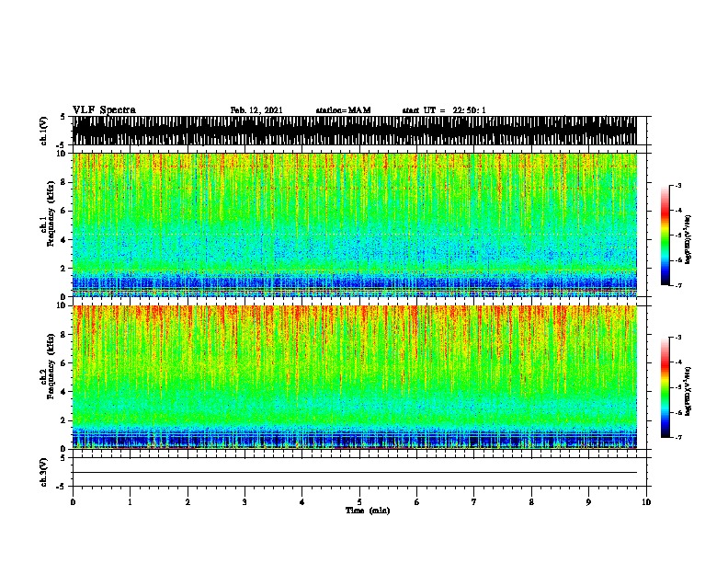
Task: Click time axis tick label '1'
Action: pos(130,502)
